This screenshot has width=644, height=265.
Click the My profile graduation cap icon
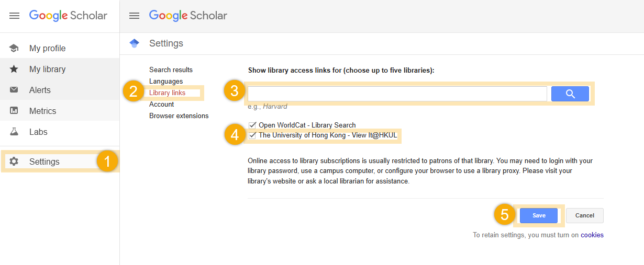coord(14,48)
